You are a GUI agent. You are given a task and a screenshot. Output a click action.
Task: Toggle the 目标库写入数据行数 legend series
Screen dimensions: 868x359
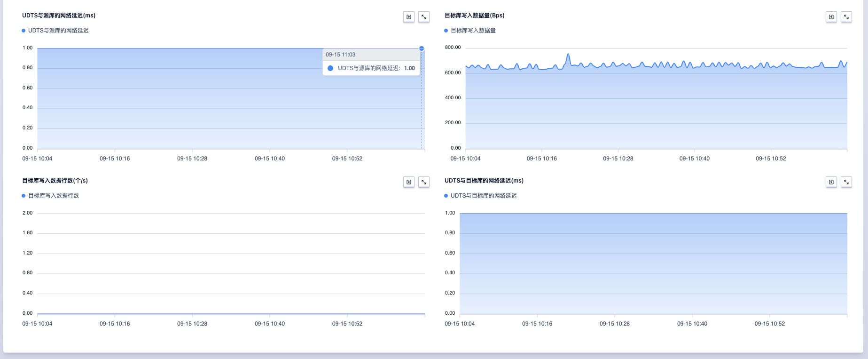tap(53, 196)
